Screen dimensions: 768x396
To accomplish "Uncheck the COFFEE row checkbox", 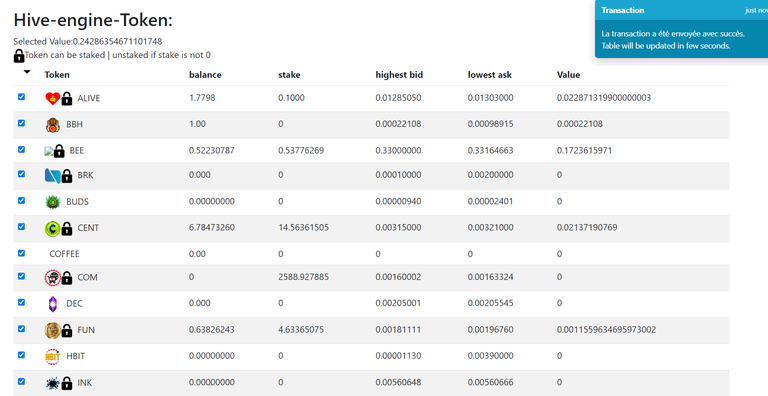I will coord(21,253).
